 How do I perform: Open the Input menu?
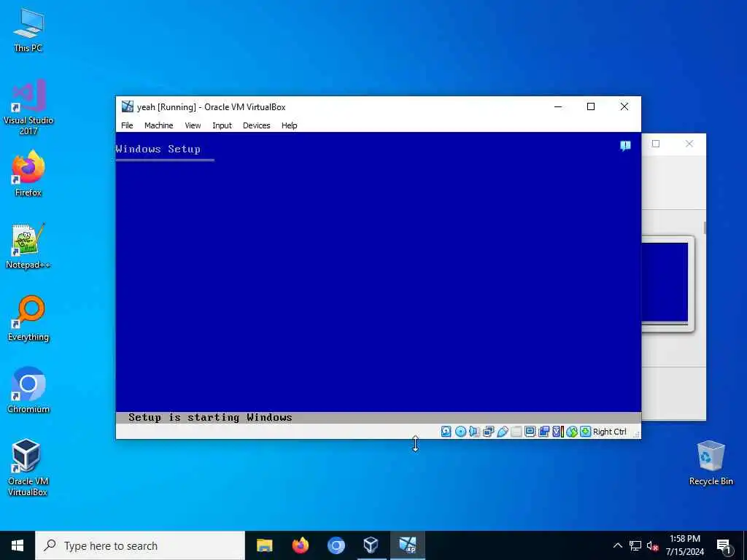[x=222, y=125]
